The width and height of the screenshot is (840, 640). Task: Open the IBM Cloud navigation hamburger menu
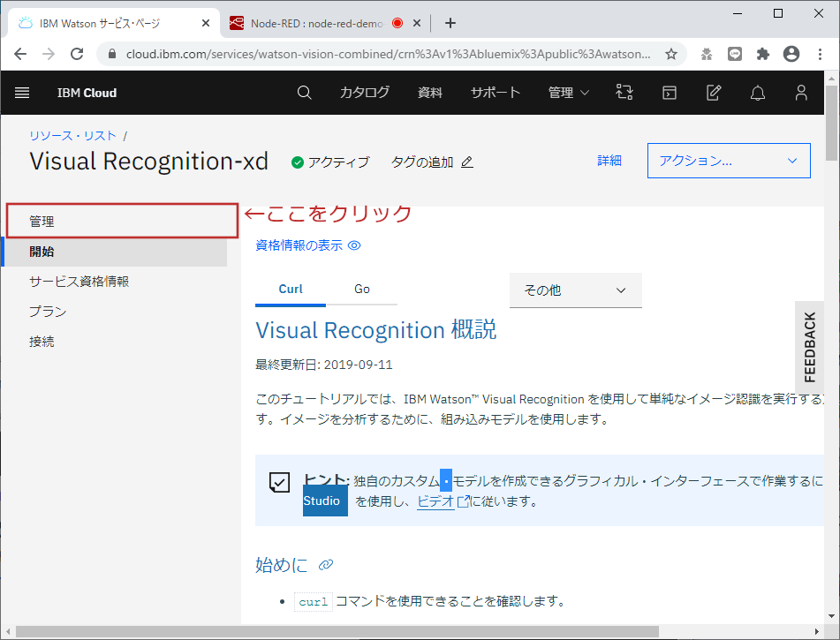pos(22,93)
